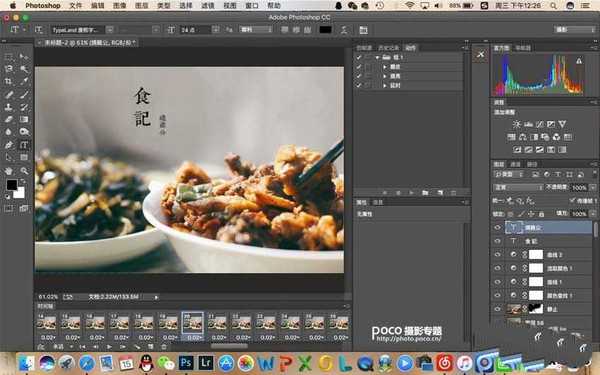This screenshot has height=375, width=600.
Task: Hide the 曲线 2 adjustment layer
Action: (497, 254)
